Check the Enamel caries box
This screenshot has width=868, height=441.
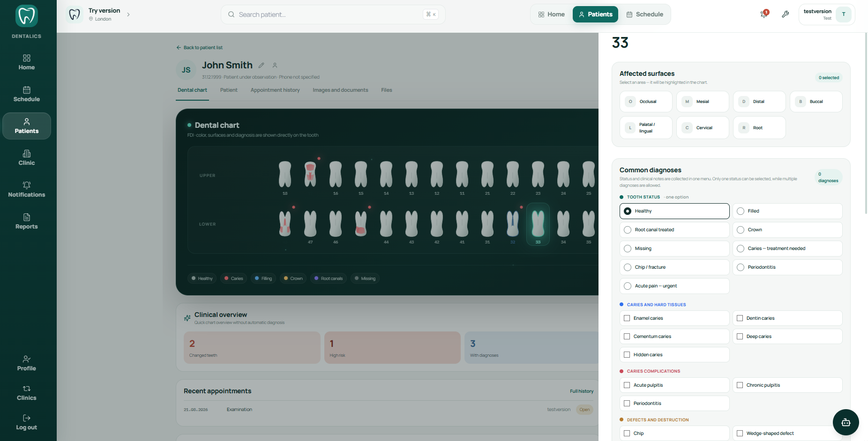[x=627, y=318]
